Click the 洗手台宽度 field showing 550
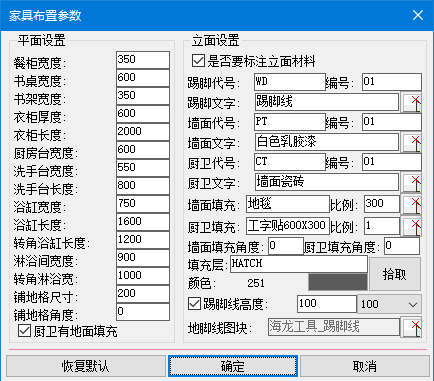 (x=143, y=168)
